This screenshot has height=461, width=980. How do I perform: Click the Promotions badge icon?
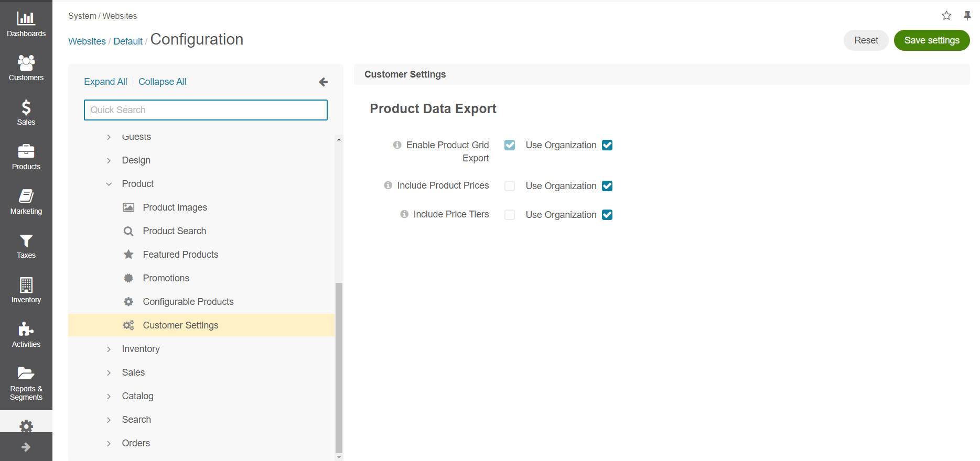[128, 278]
